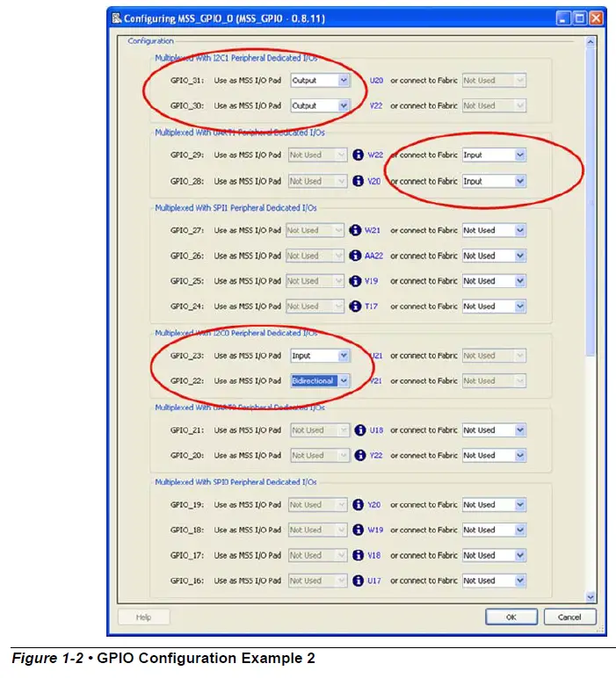
Task: Click the U17 pin link for GPIO_16
Action: click(x=374, y=581)
